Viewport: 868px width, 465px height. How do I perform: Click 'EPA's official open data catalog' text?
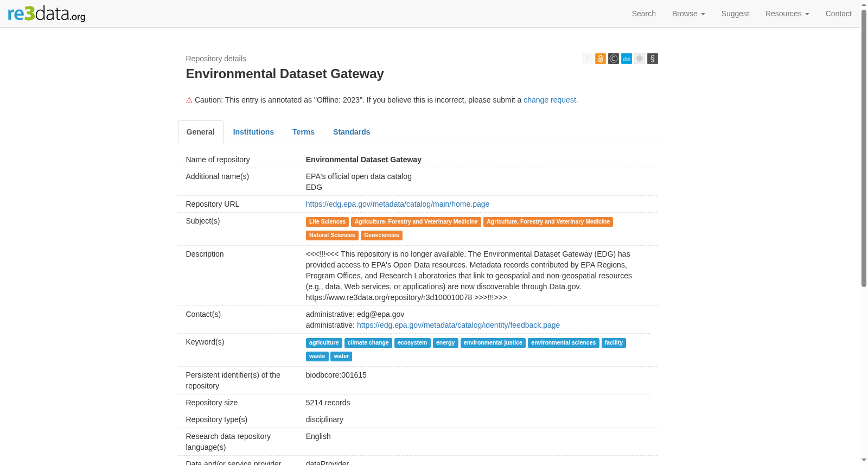click(x=359, y=176)
